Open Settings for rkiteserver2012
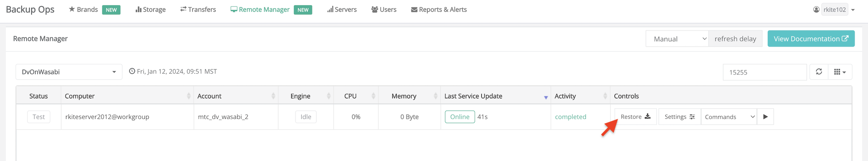This screenshot has height=161, width=868. pos(680,117)
